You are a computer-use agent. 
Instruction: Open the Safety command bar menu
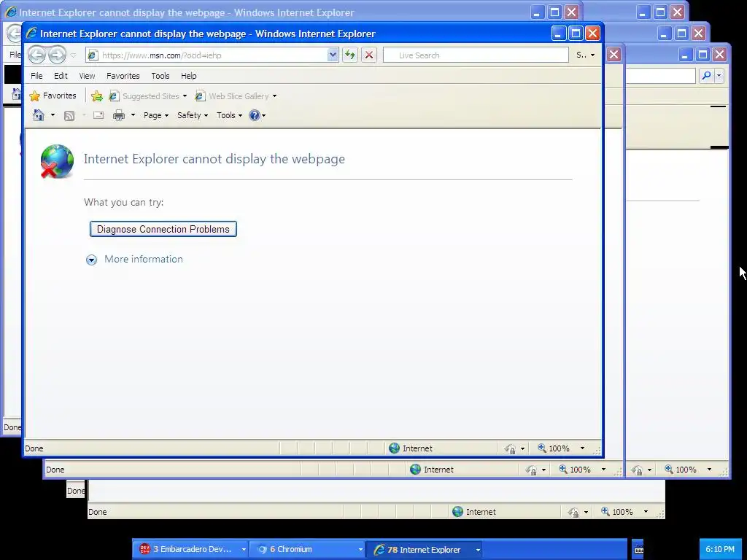[x=193, y=115]
